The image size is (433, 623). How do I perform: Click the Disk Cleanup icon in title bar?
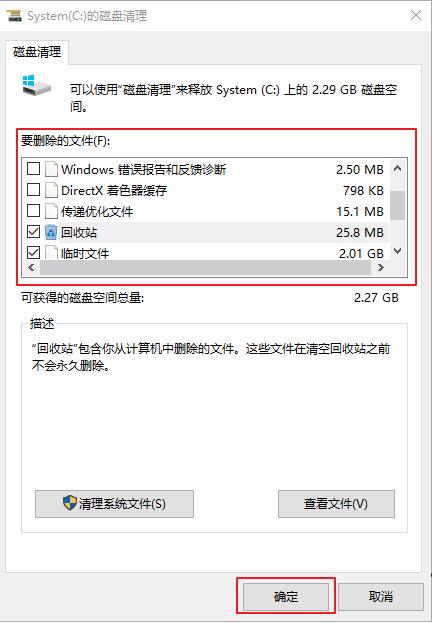click(14, 15)
